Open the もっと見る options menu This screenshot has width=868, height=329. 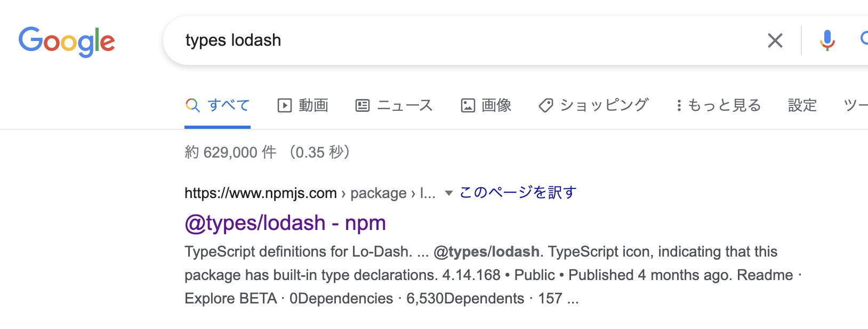724,105
